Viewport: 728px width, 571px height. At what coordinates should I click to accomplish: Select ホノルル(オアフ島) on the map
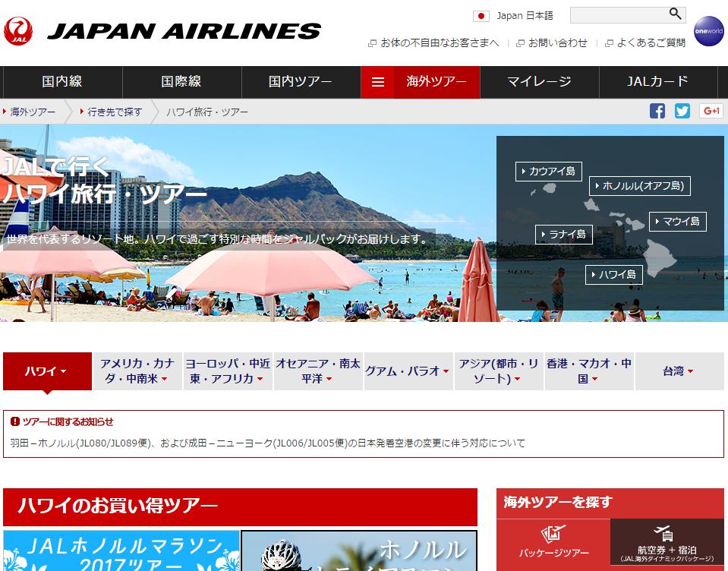639,186
